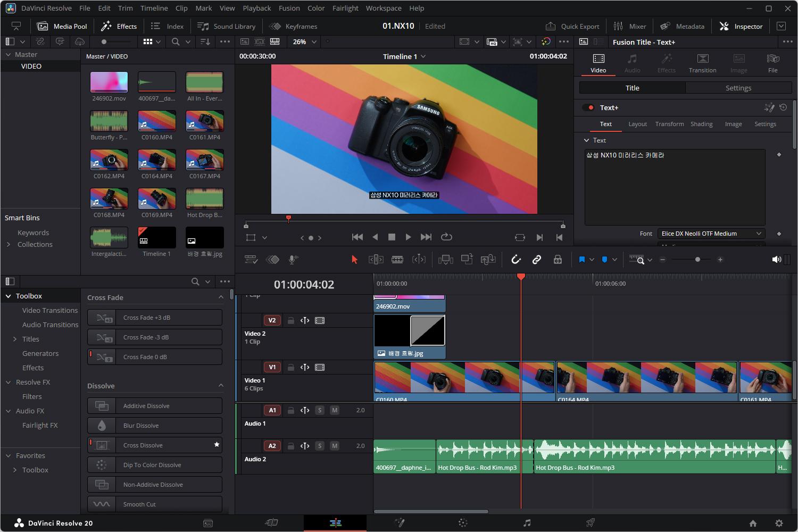Select the C0162.MP4 clip thumbnail
This screenshot has height=532, width=798.
click(109, 160)
